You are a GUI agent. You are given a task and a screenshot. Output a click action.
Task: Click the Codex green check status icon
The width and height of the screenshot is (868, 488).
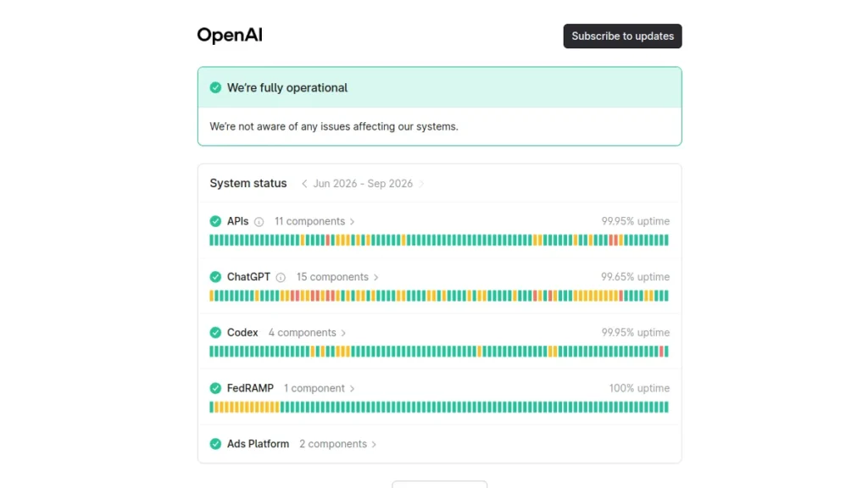pyautogui.click(x=215, y=332)
